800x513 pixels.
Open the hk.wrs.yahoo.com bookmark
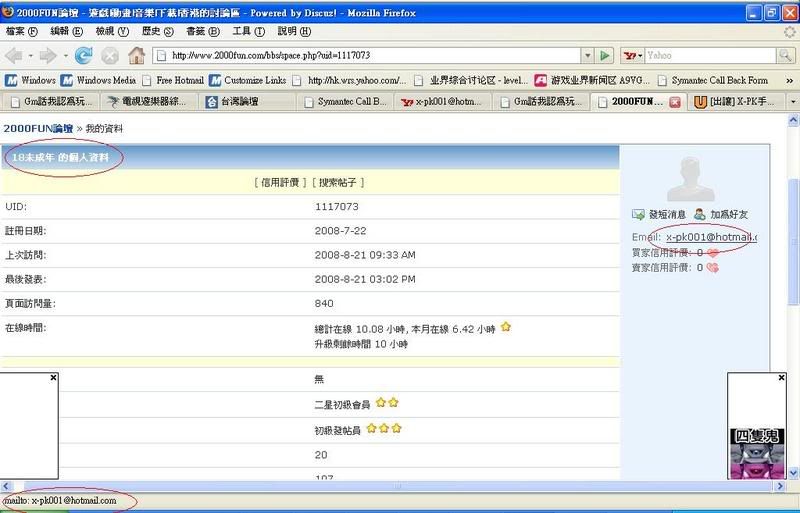[x=349, y=81]
